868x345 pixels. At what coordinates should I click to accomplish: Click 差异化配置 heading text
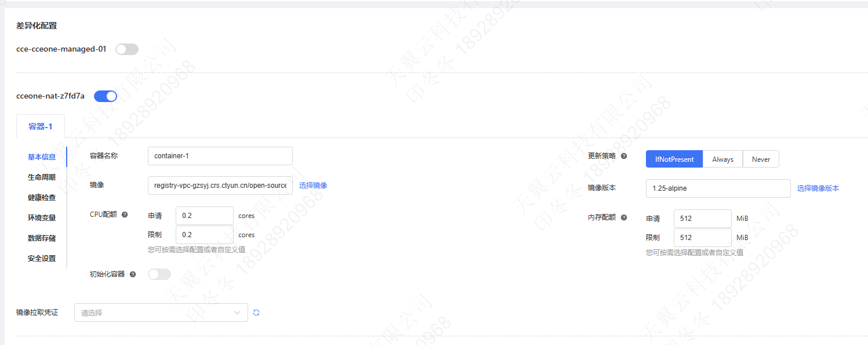37,26
